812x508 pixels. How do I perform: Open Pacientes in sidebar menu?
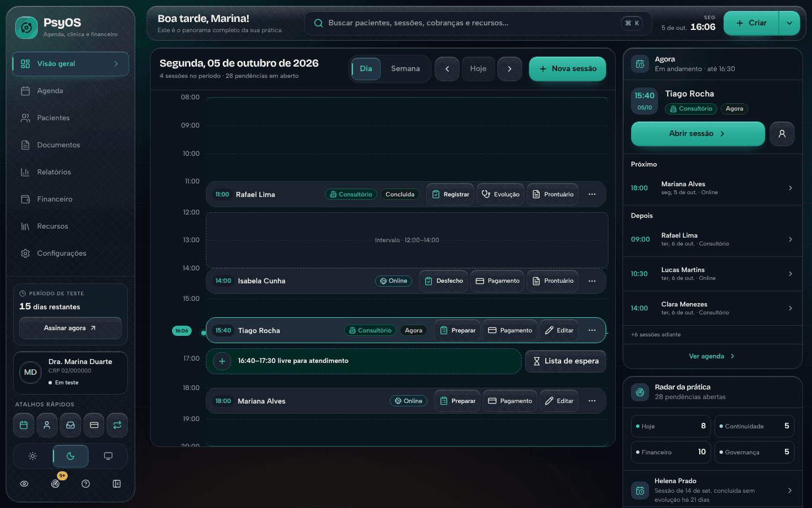70,118
